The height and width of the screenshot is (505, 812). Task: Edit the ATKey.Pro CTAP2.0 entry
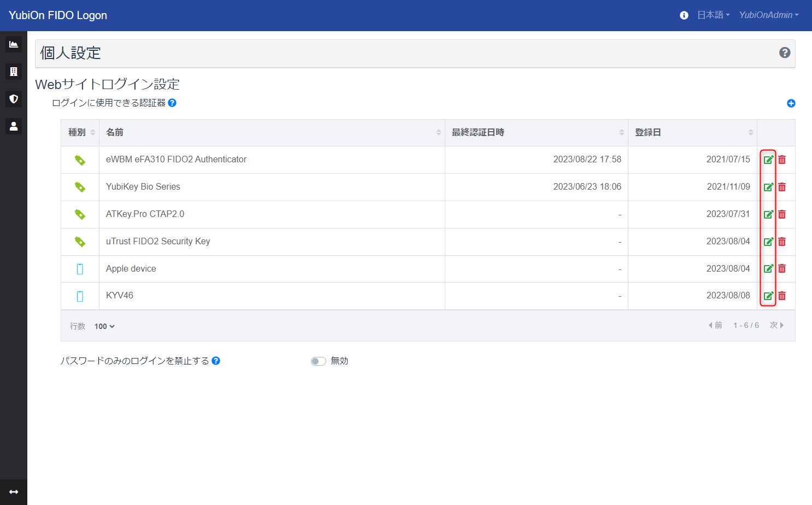(x=768, y=214)
